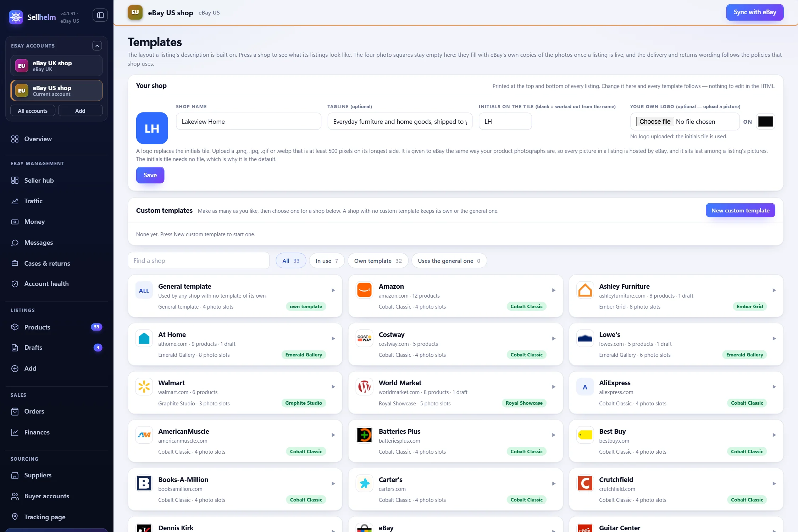Screen dimensions: 798x532
Task: Select Uses the general one filter
Action: (449, 261)
